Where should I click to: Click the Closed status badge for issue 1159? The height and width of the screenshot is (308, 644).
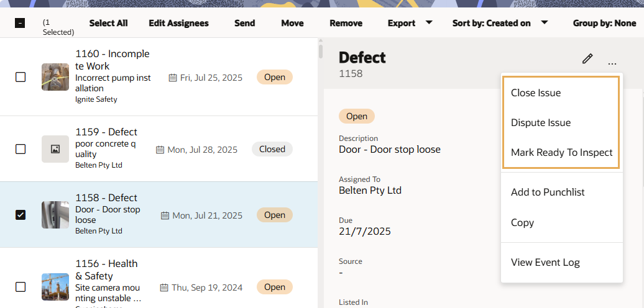tap(272, 149)
